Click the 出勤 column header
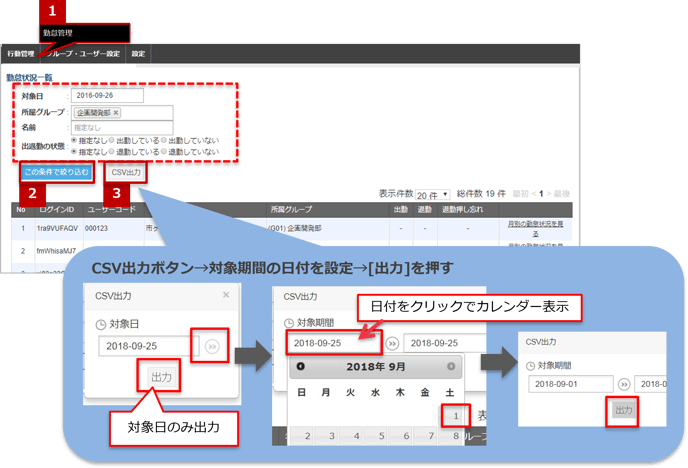The image size is (688, 468). 401,210
